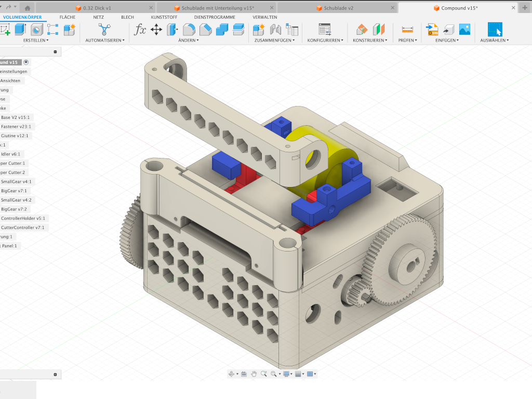Open the ZUSAMMENFÜGEN dropdown menu
The width and height of the screenshot is (532, 399).
pyautogui.click(x=274, y=41)
